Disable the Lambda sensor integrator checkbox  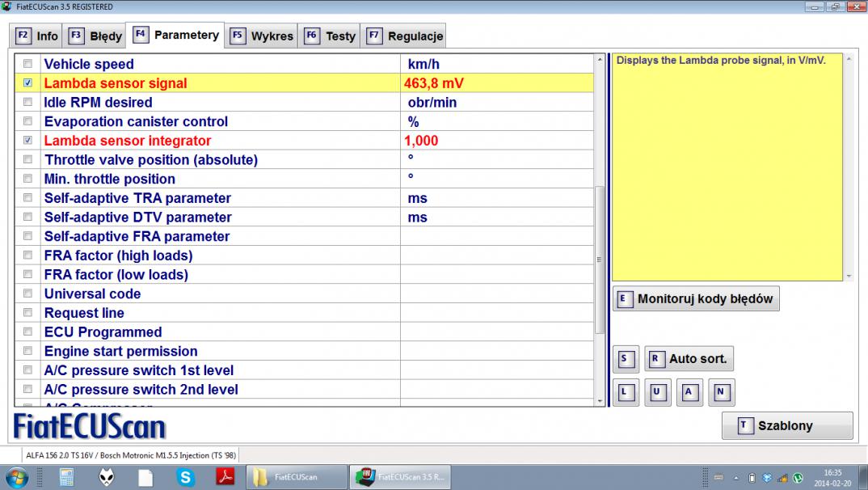click(x=28, y=141)
